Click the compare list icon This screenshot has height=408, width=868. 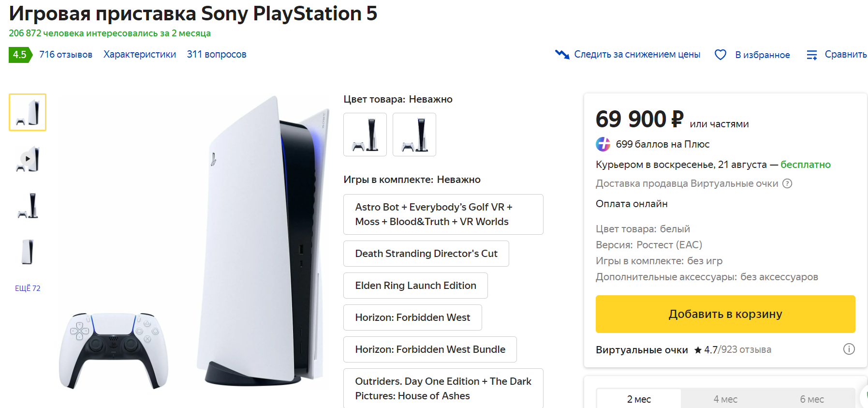point(812,55)
